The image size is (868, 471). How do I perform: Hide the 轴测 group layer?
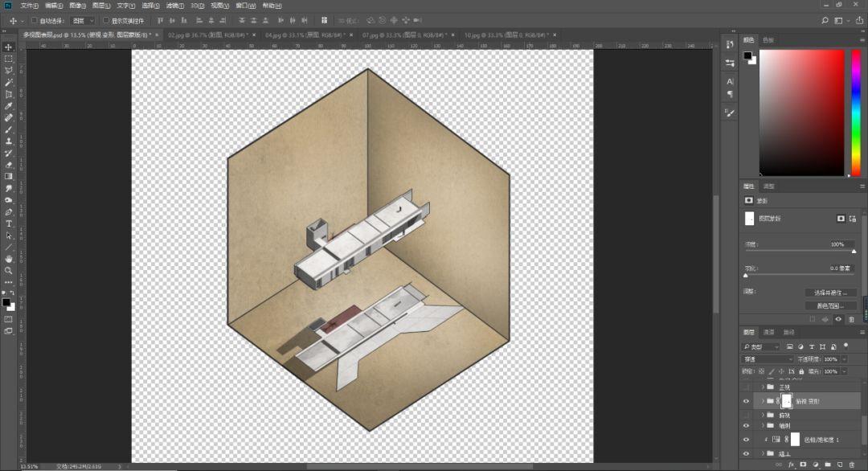pyautogui.click(x=746, y=426)
